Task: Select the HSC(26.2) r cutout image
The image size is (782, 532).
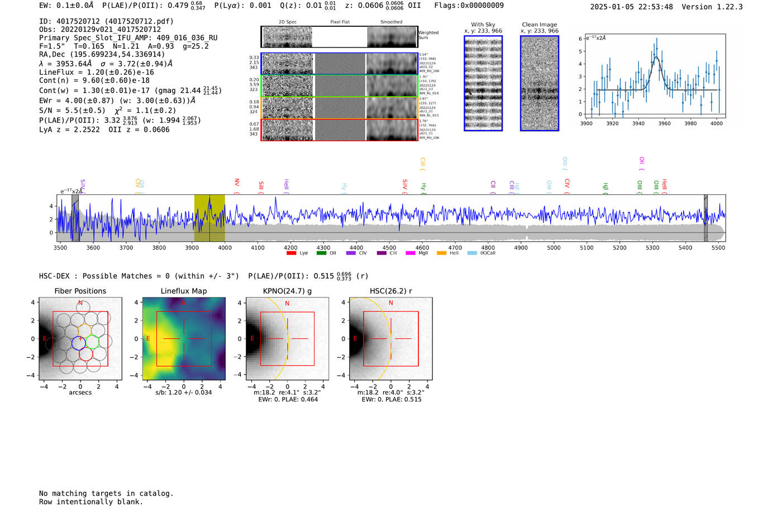Action: (390, 338)
